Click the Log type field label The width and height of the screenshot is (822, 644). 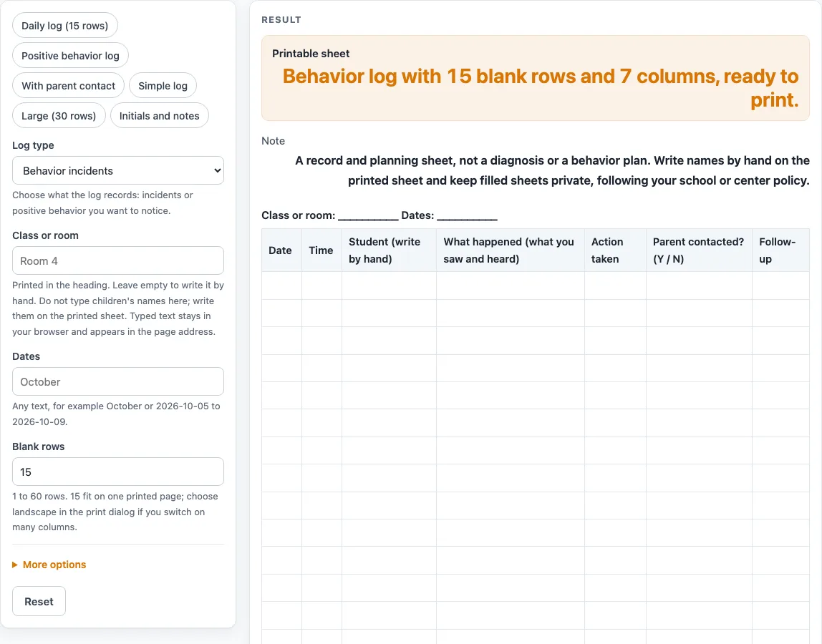click(33, 145)
